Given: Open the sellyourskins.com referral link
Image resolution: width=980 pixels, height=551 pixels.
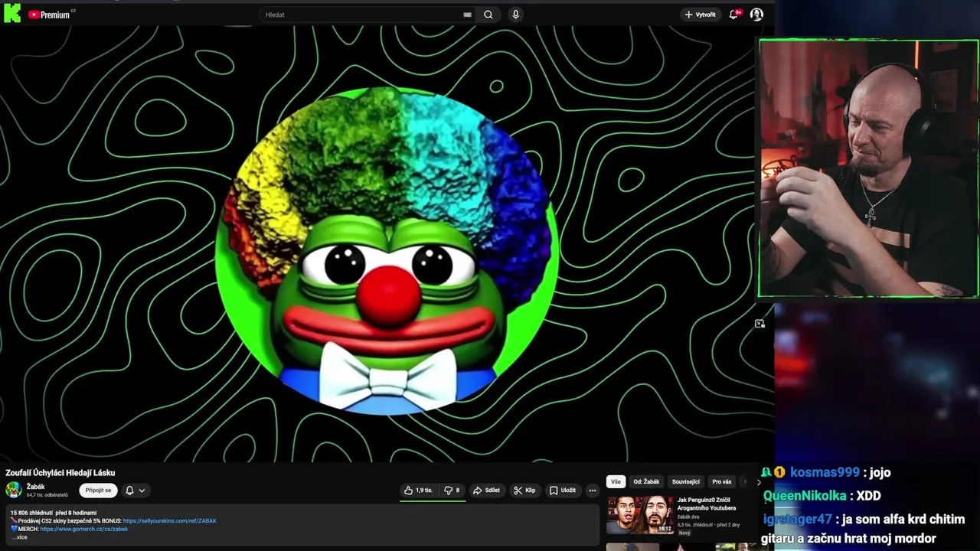Looking at the screenshot, I should 169,521.
